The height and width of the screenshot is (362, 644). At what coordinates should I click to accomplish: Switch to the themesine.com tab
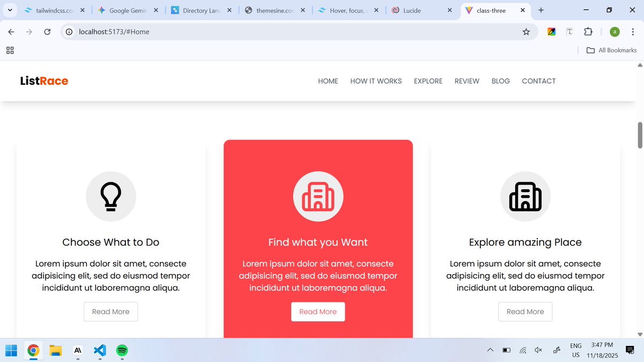pos(275,10)
